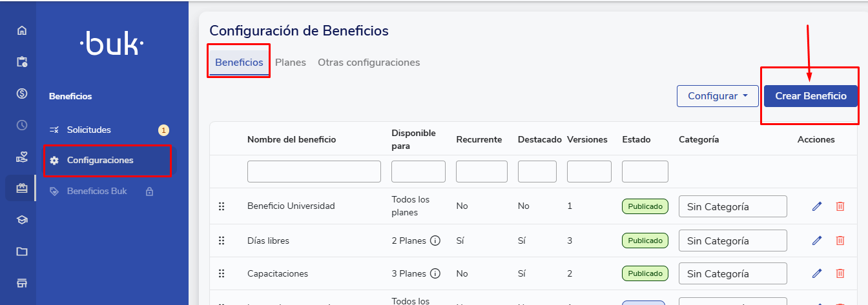Open category dropdown for Beneficio Universidad
This screenshot has height=305, width=868.
732,206
